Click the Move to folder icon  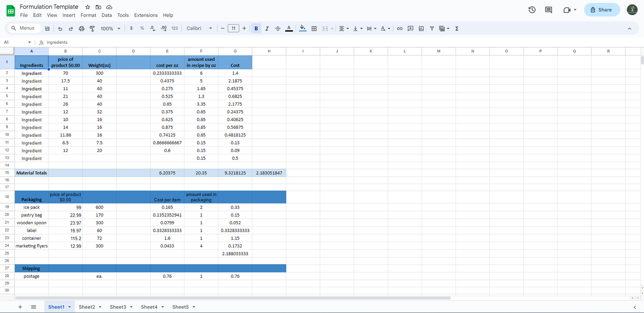98,7
